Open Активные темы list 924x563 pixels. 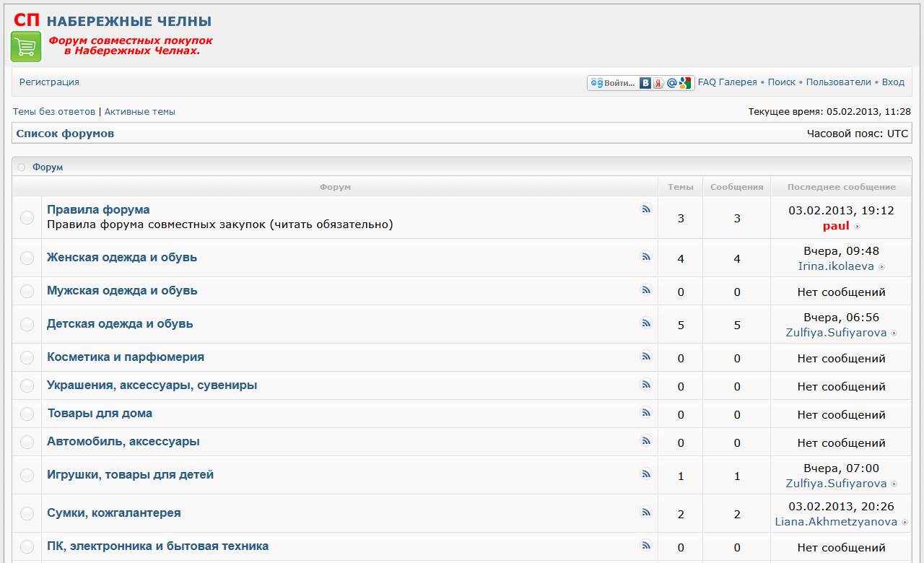pyautogui.click(x=140, y=112)
